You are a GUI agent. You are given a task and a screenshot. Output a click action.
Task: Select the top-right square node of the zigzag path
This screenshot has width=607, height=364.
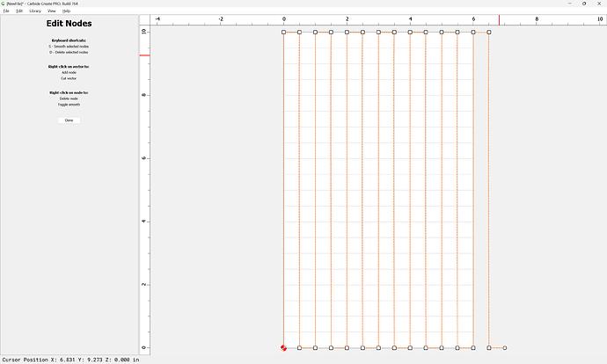click(x=489, y=33)
